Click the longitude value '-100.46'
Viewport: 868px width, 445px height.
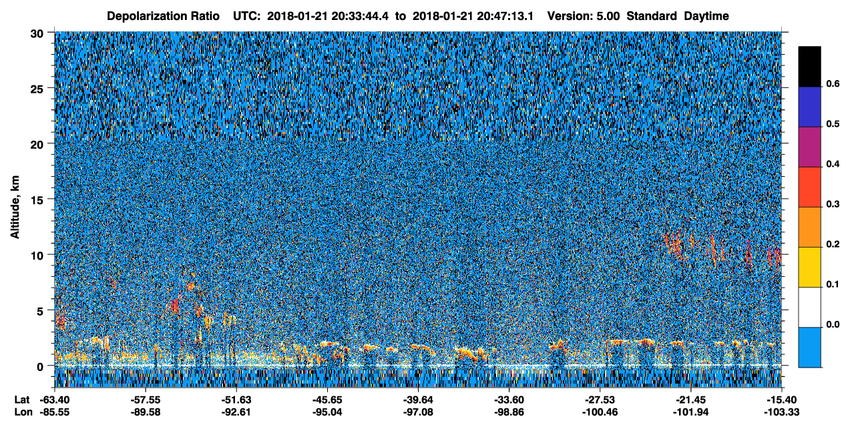coord(600,412)
